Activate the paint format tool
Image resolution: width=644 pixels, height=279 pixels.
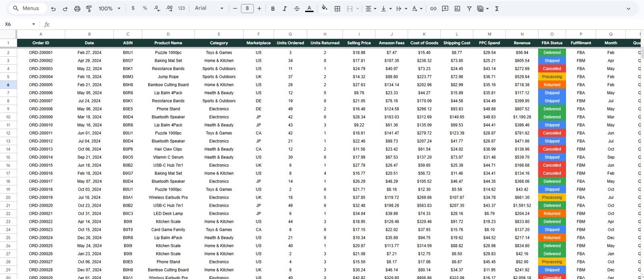[x=89, y=8]
